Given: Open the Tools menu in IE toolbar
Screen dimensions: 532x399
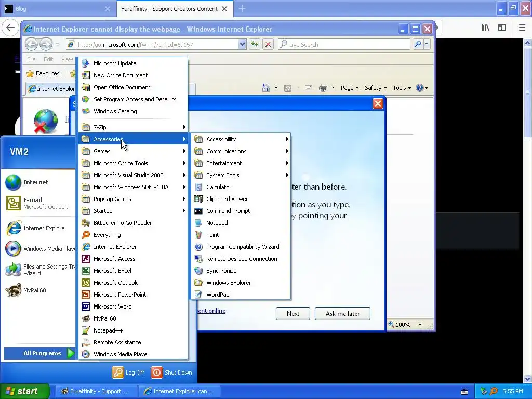Looking at the screenshot, I should [x=402, y=88].
